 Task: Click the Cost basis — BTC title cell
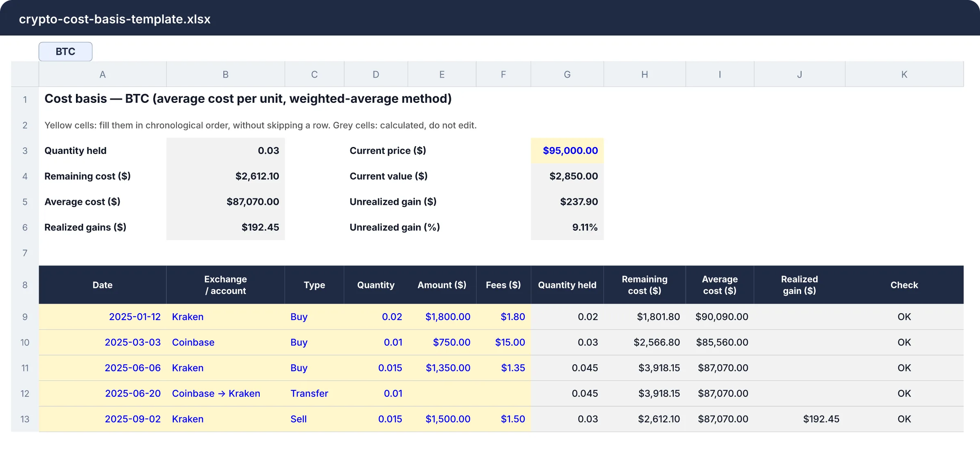click(248, 99)
